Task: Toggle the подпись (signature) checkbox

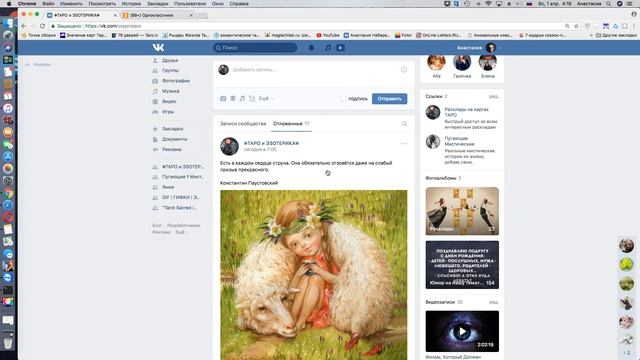Action: point(343,99)
